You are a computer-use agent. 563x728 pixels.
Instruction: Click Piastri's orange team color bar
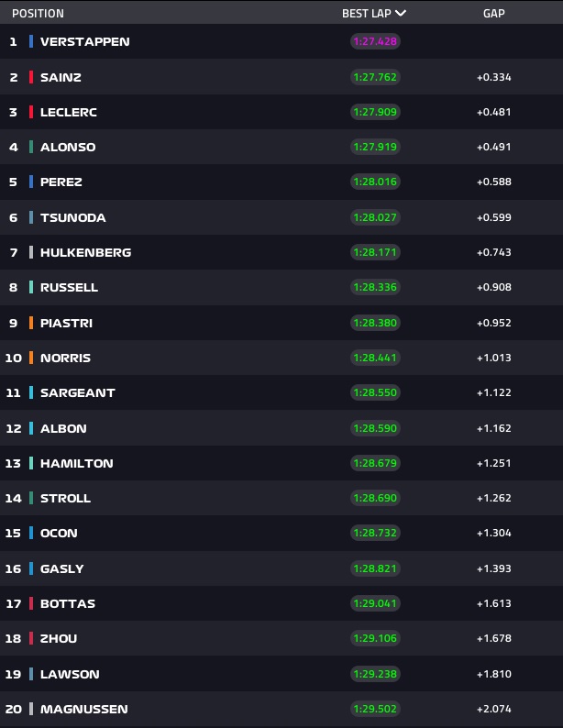31,323
